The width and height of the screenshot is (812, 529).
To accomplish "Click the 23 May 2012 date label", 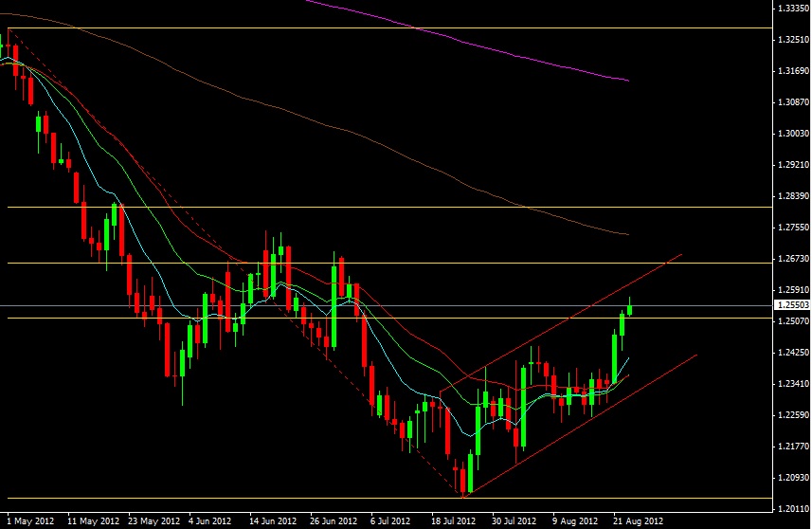I will point(153,520).
